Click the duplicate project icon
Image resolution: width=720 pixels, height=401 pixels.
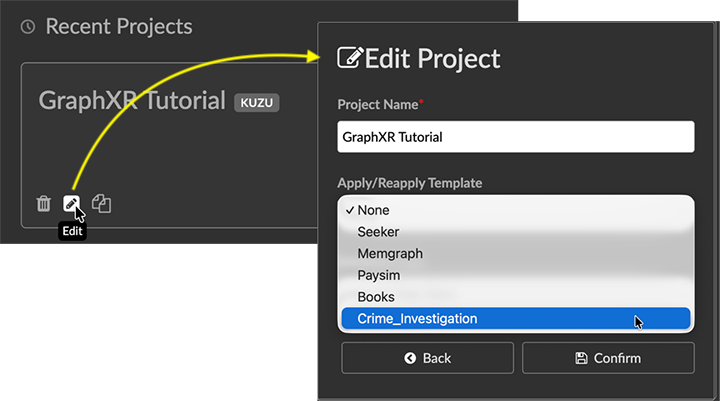101,204
